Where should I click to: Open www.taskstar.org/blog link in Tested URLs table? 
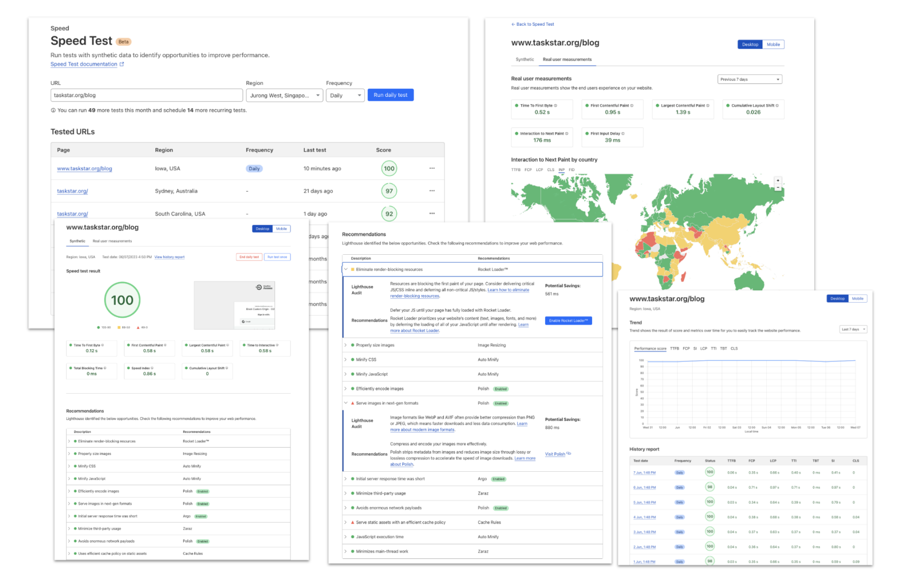pos(84,169)
